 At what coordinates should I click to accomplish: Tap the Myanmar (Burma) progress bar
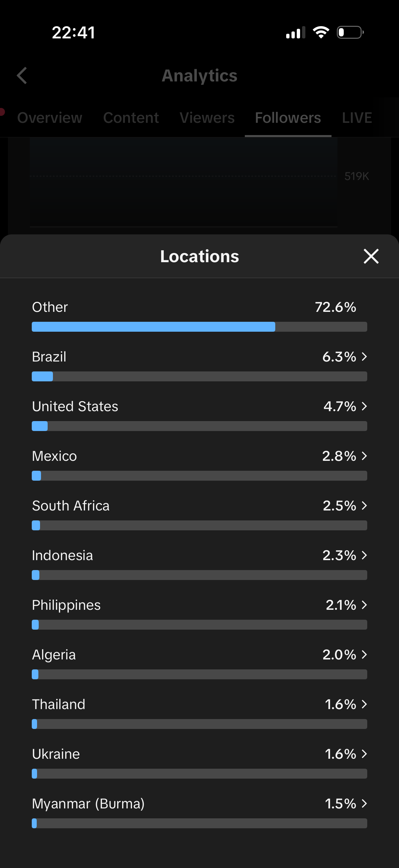[199, 823]
